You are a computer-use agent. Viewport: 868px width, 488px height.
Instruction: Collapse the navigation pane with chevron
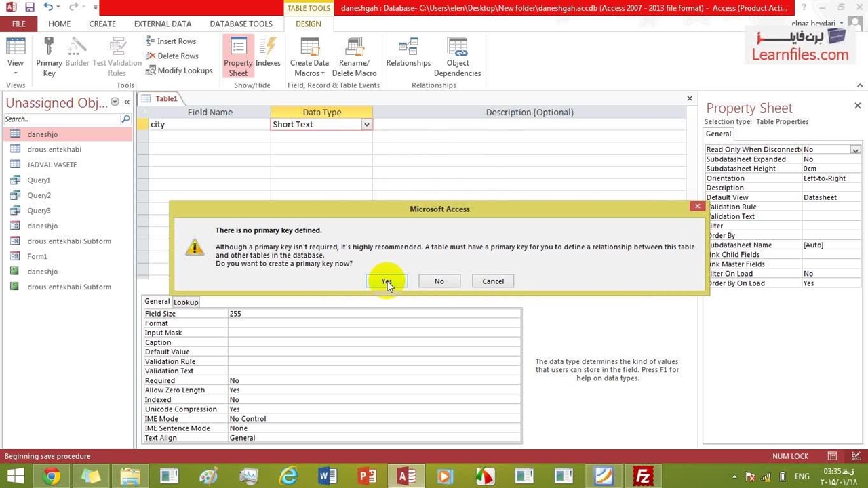pos(127,102)
